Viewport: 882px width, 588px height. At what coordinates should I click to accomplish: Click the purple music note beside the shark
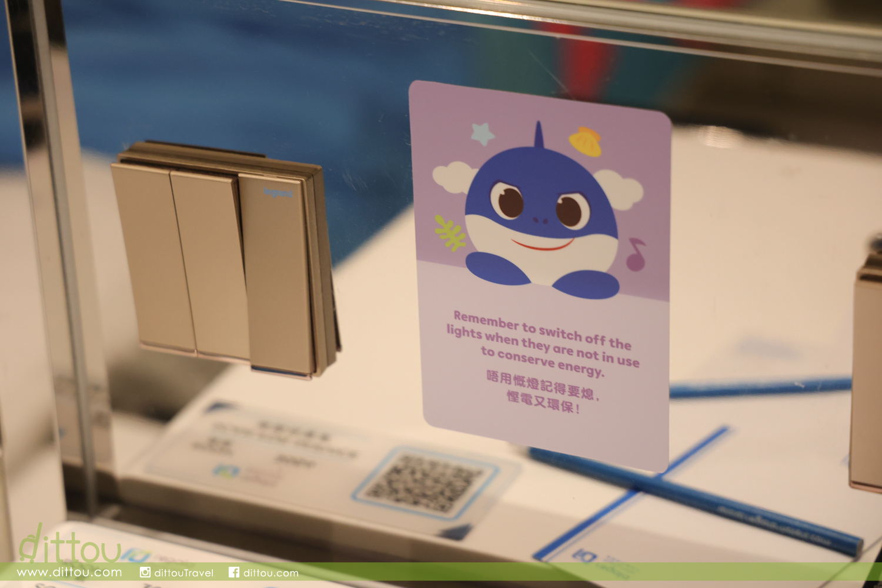[x=636, y=254]
